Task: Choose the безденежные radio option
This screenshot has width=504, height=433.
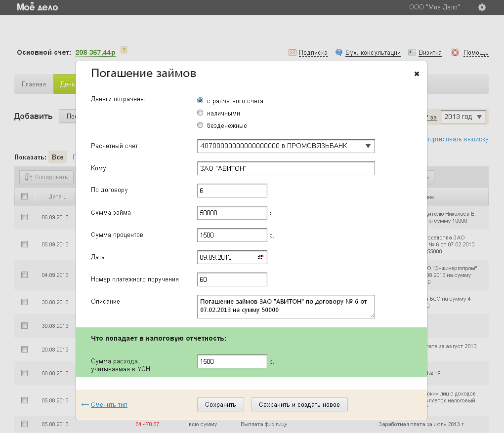Action: [x=200, y=125]
